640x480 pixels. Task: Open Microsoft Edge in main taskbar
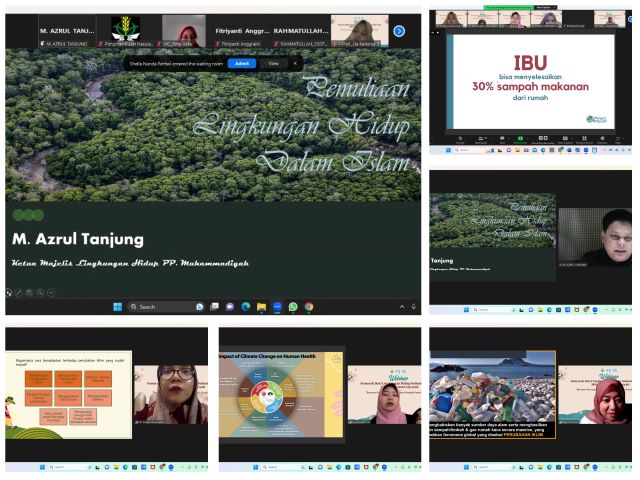click(x=246, y=307)
